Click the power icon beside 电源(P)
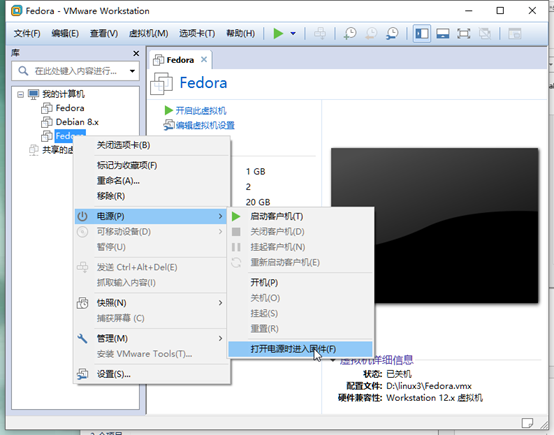Image resolution: width=554 pixels, height=435 pixels. point(82,216)
